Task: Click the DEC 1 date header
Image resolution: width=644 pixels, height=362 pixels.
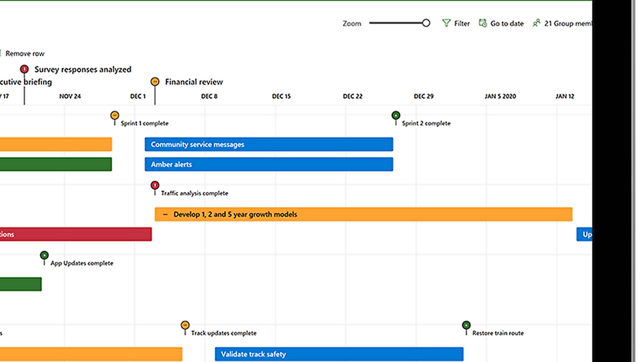Action: click(x=138, y=96)
